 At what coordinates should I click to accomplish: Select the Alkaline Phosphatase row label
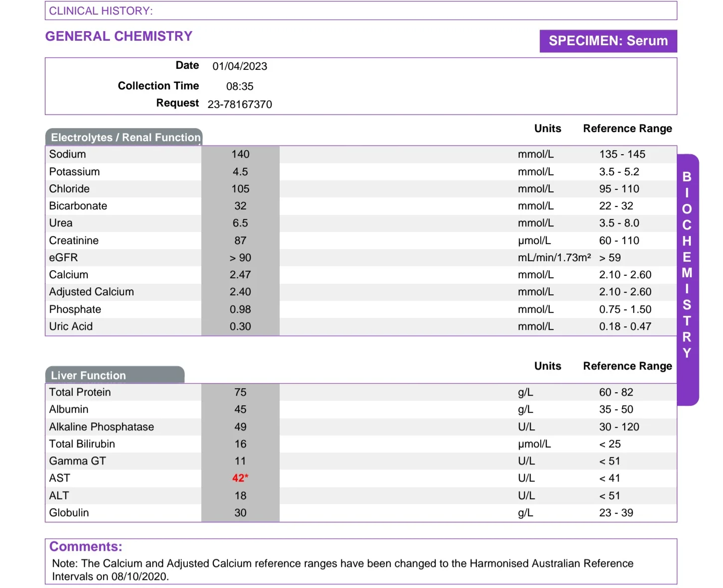(101, 427)
